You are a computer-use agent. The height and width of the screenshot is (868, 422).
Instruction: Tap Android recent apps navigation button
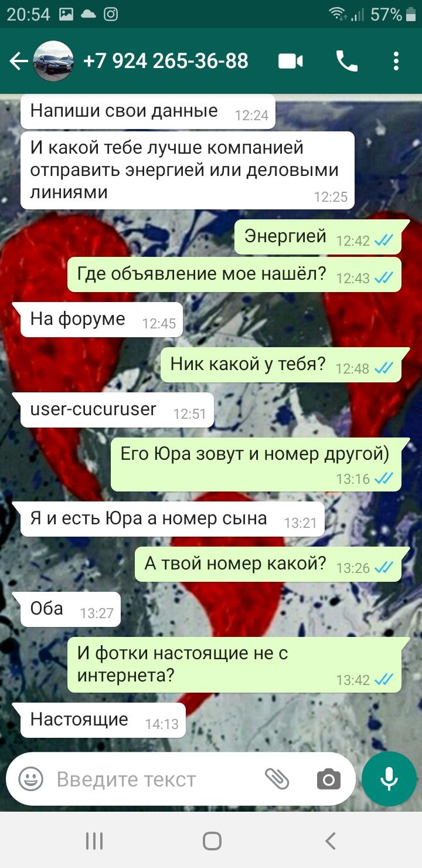pos(94,841)
